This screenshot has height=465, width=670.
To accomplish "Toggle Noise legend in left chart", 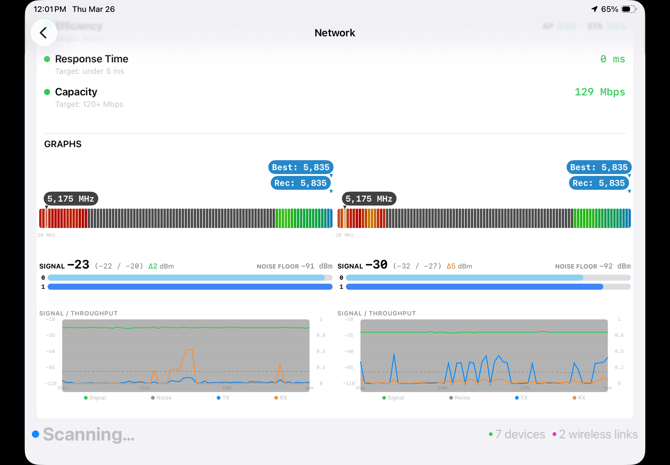I will click(x=161, y=398).
